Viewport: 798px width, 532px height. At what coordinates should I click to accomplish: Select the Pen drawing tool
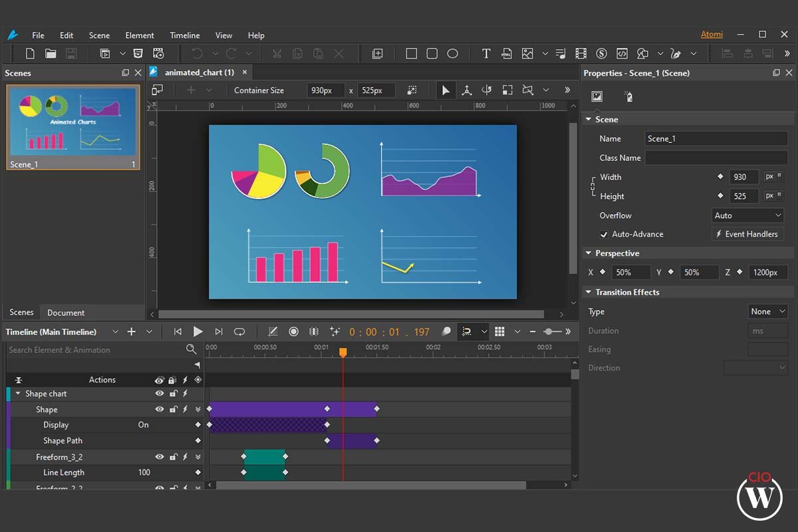(x=676, y=54)
